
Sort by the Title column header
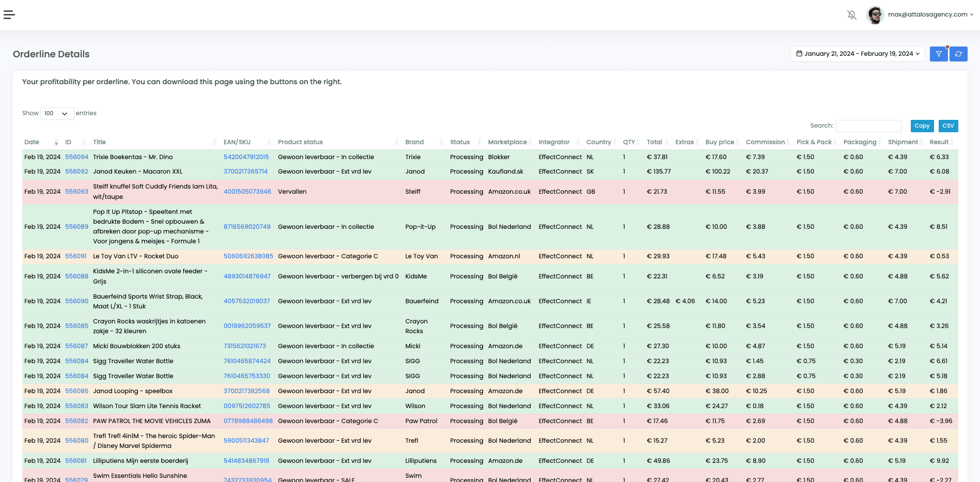click(x=155, y=142)
